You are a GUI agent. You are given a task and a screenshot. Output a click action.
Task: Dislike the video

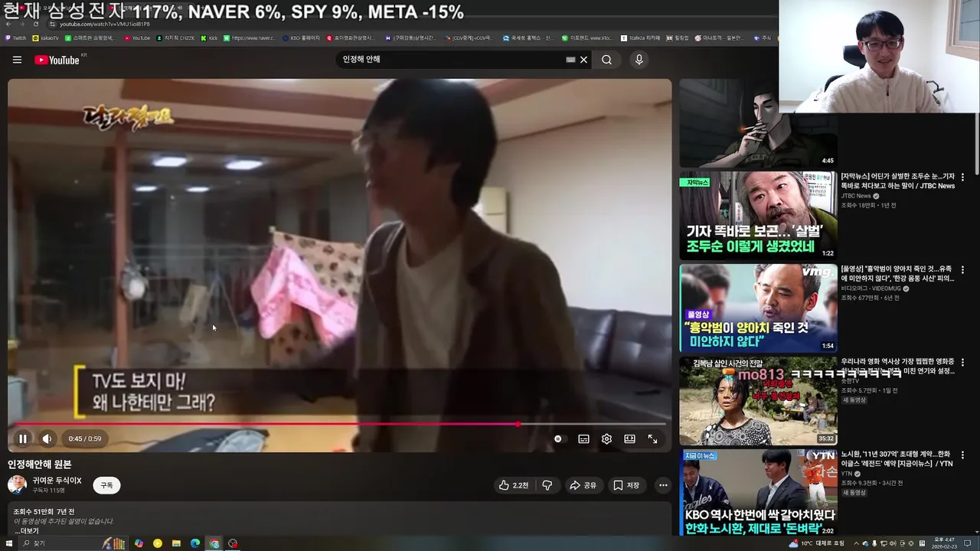547,485
